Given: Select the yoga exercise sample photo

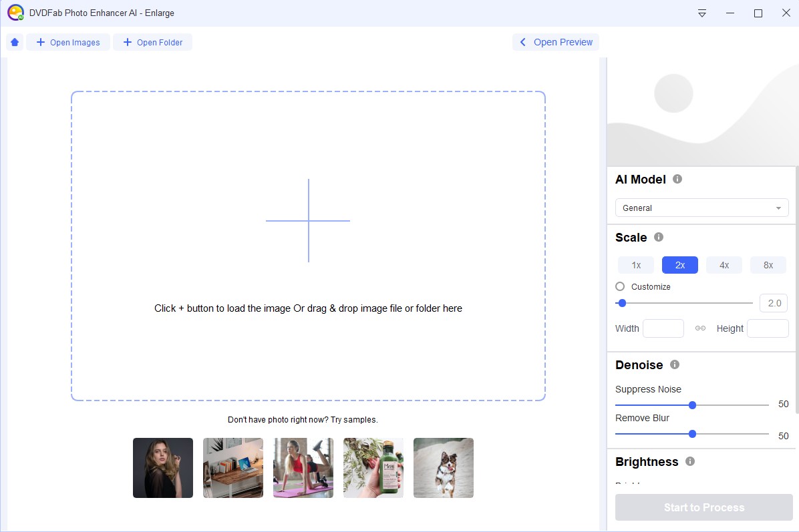Looking at the screenshot, I should (x=303, y=468).
